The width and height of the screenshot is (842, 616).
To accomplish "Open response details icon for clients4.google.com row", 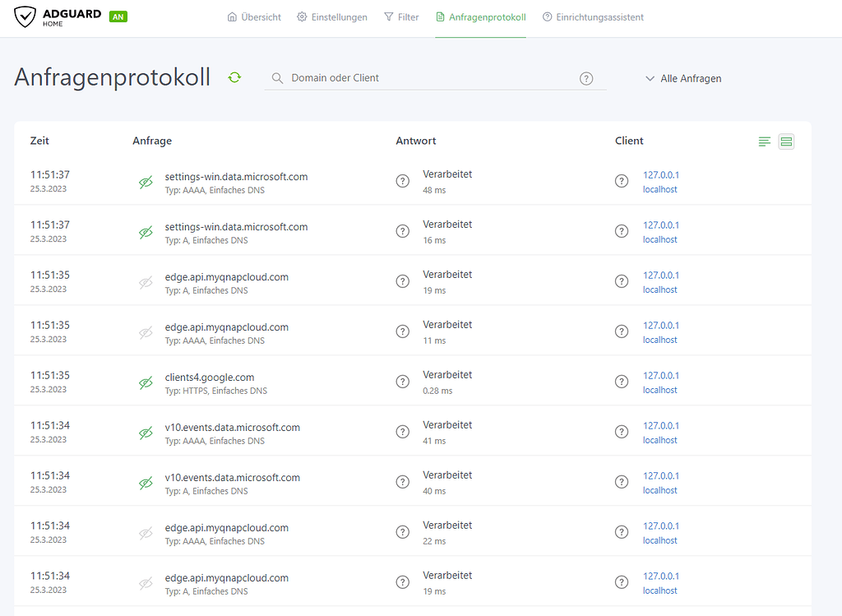I will click(403, 382).
